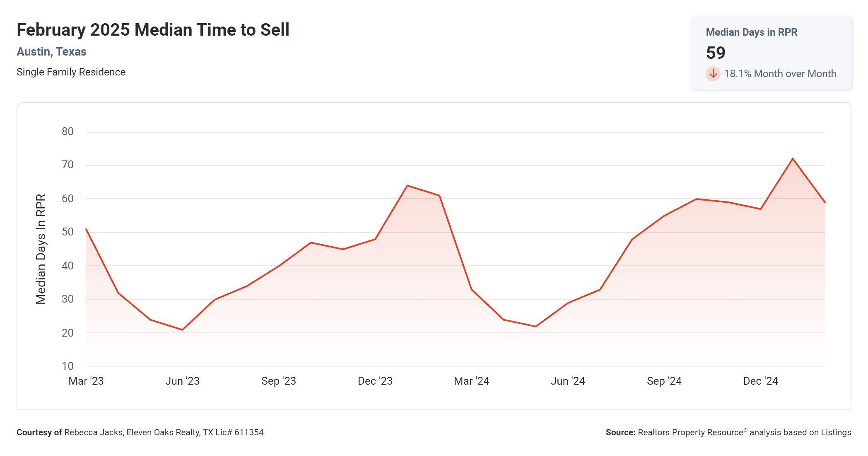The height and width of the screenshot is (456, 868).
Task: Click the 'Median Days In RPR' y-axis title
Action: point(41,249)
